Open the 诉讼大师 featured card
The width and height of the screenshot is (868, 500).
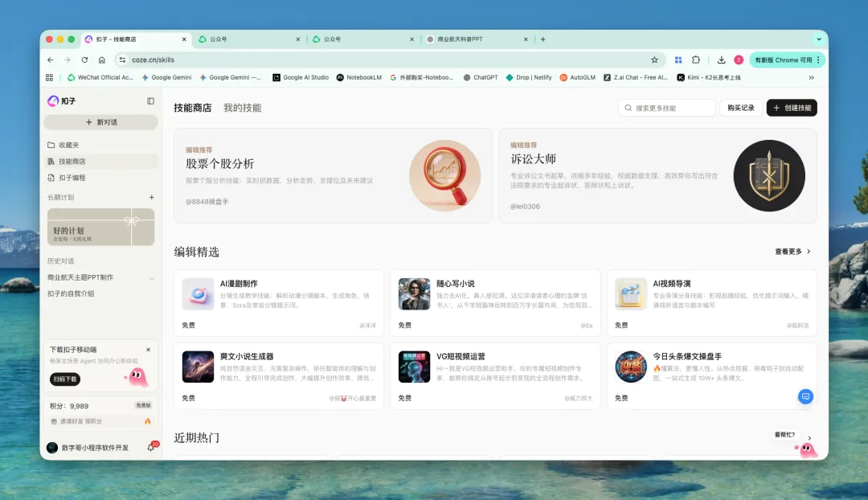coord(657,176)
